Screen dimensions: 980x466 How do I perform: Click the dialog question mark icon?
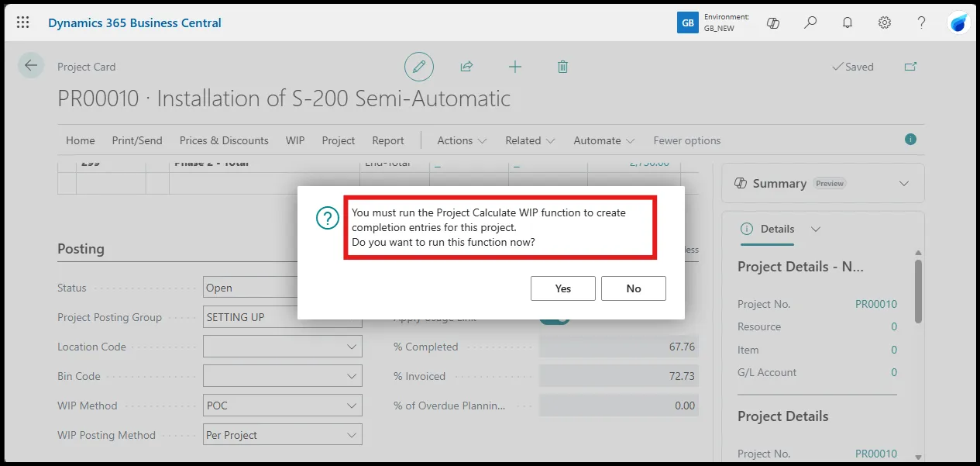328,219
